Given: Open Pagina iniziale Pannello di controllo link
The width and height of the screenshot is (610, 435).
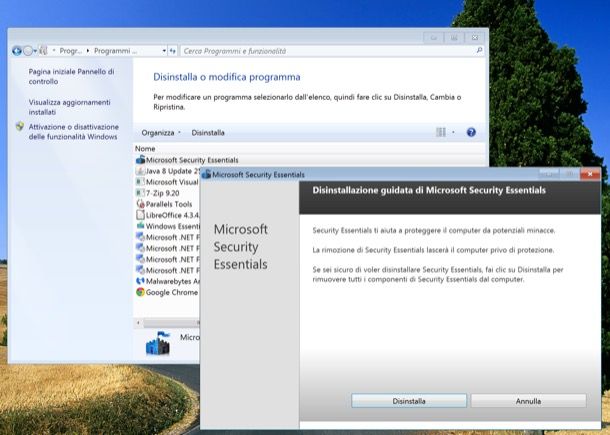Looking at the screenshot, I should tap(71, 77).
